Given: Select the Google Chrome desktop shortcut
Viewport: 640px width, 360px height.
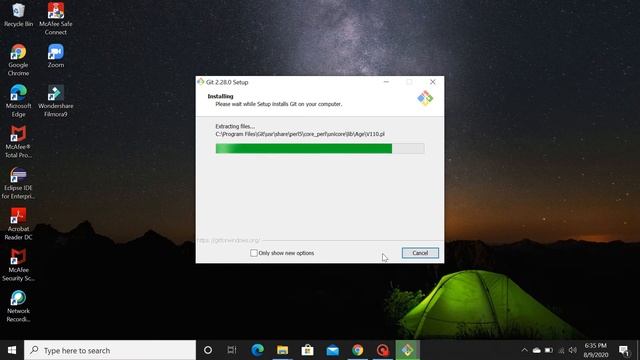Looking at the screenshot, I should click(18, 60).
